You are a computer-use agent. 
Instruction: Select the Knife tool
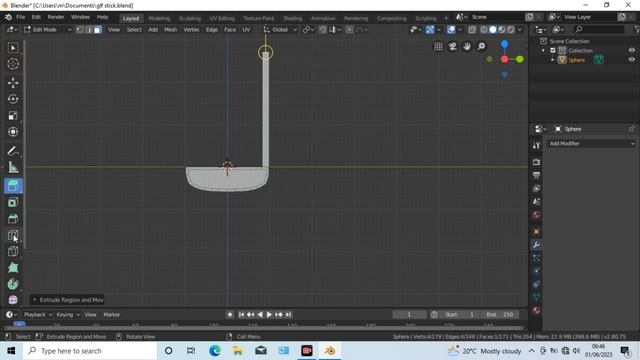[x=13, y=251]
